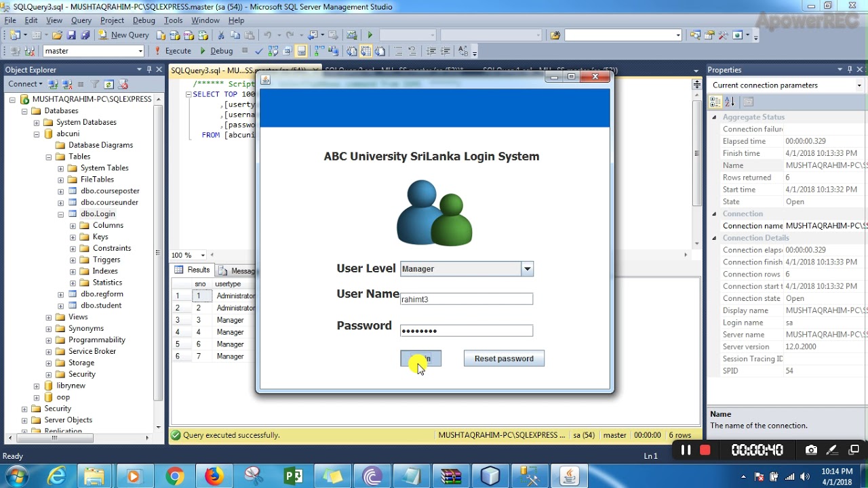This screenshot has height=488, width=868.
Task: Click the Debug button in SQL toolbar
Action: 216,51
